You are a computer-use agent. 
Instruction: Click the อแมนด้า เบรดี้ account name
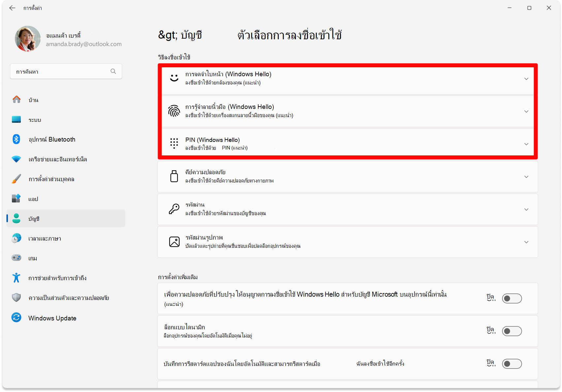pos(63,35)
